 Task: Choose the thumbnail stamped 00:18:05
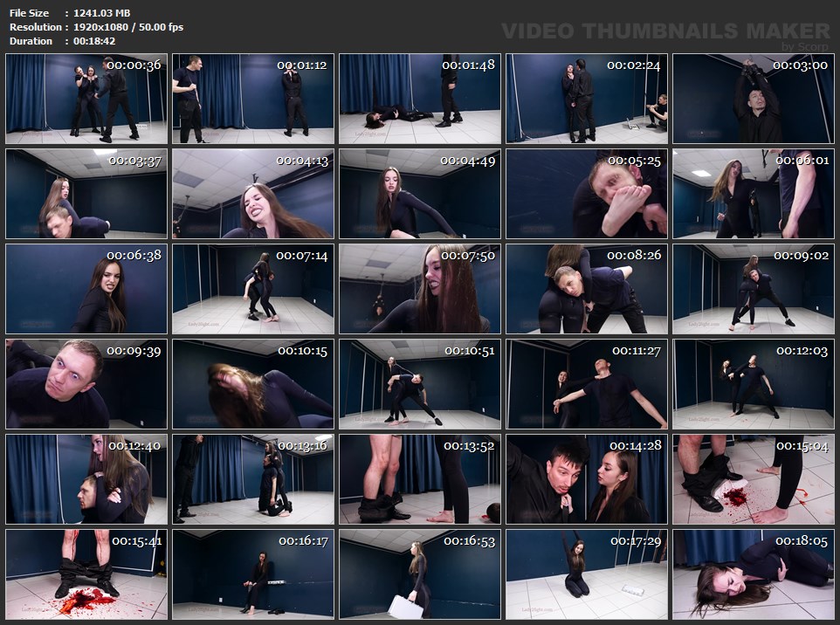tap(754, 574)
